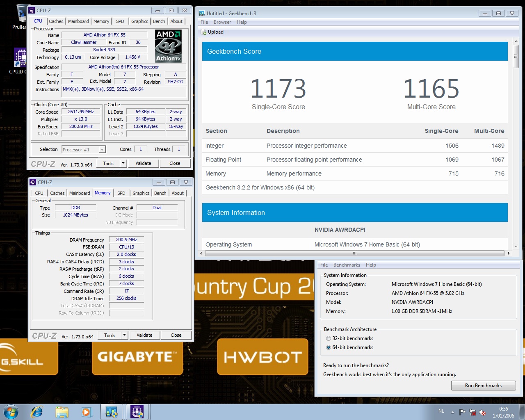The width and height of the screenshot is (525, 420).
Task: Select 32-bit benchmarks option
Action: point(329,338)
